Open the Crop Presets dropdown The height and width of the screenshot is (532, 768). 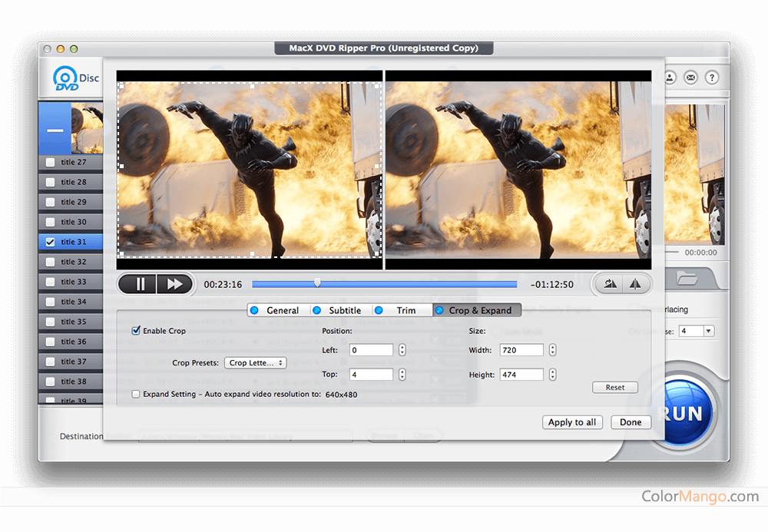pyautogui.click(x=255, y=362)
